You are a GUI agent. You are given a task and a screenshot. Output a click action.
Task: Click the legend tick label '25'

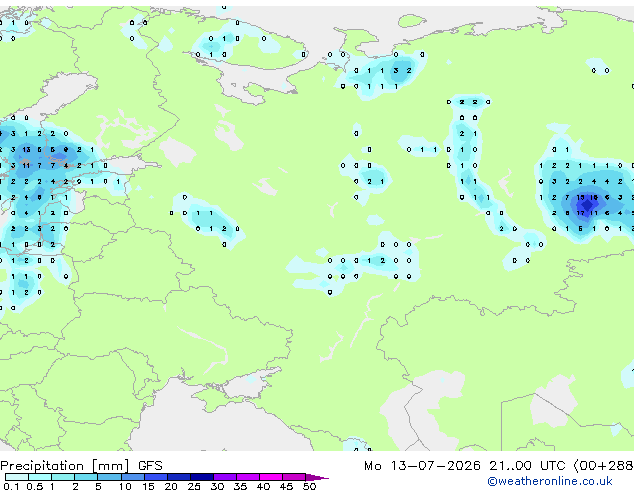pyautogui.click(x=194, y=486)
